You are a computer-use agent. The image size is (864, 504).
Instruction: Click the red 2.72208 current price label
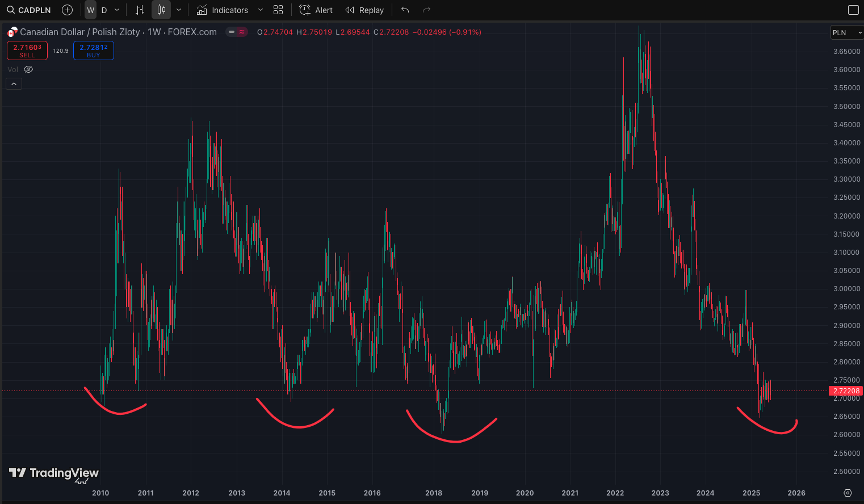point(846,390)
